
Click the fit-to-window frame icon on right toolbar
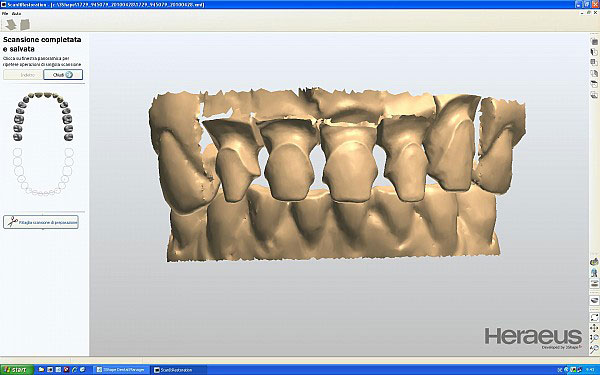(x=594, y=317)
